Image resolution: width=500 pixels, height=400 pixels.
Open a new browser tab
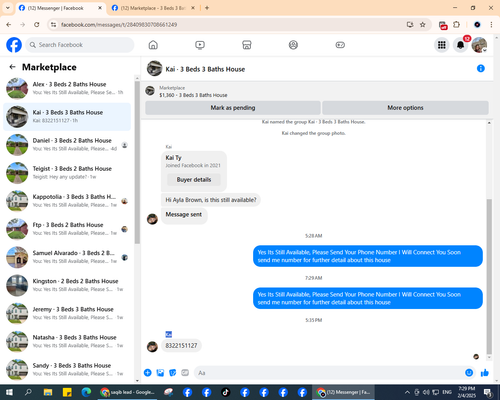click(207, 8)
